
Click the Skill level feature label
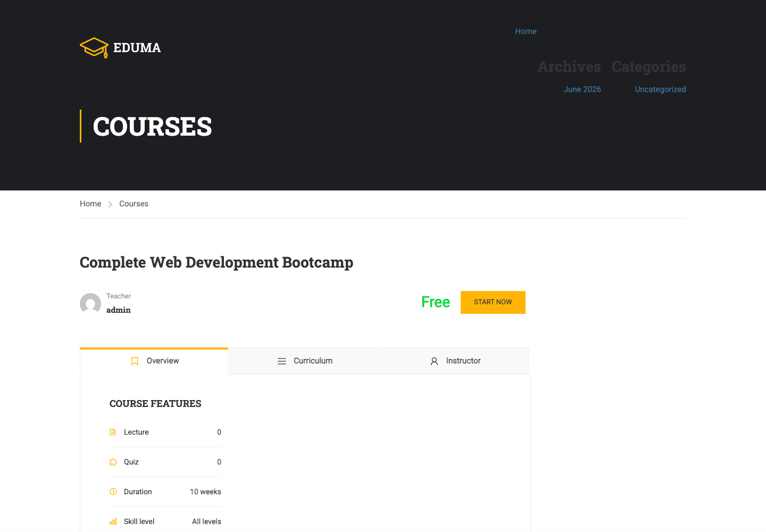139,521
